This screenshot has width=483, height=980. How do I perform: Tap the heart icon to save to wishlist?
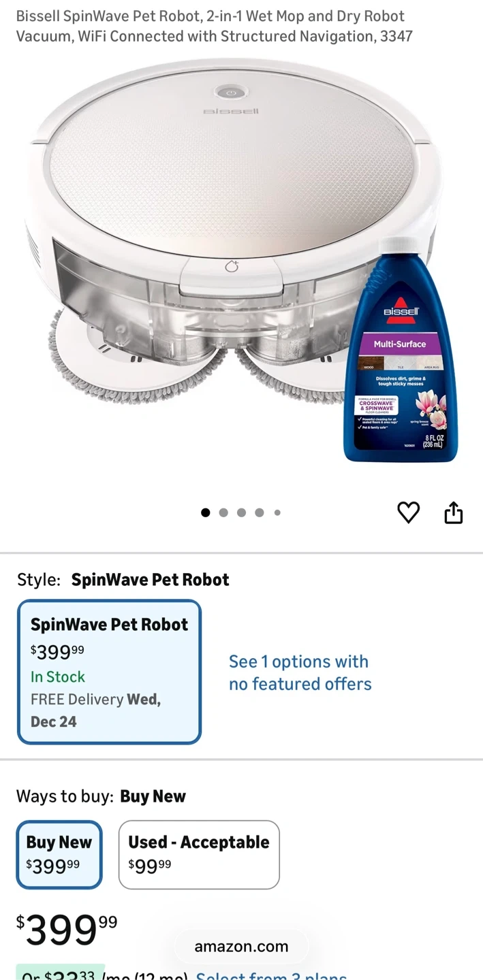tap(408, 512)
